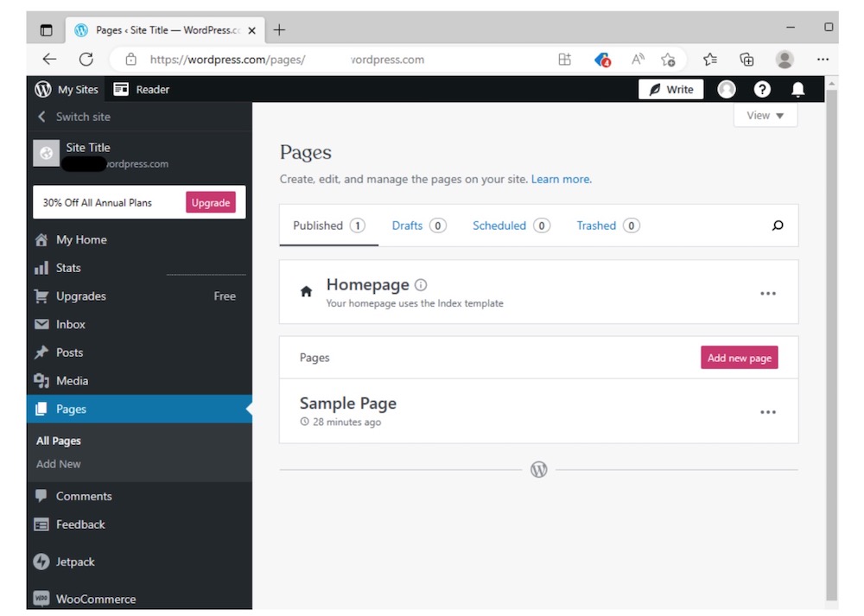Viewport: 864px width, 616px height.
Task: Click the Site Title globe thumbnail
Action: [47, 153]
